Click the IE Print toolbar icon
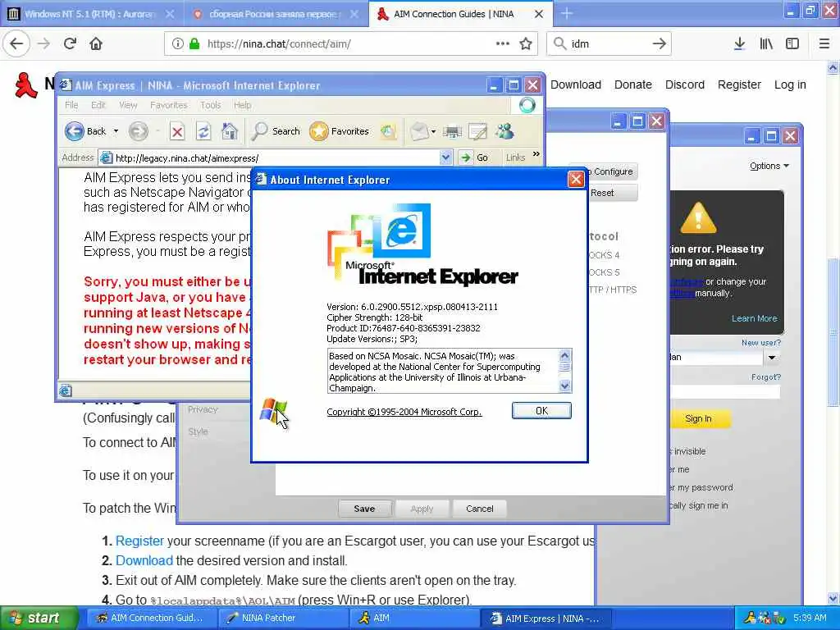Screen dimensions: 840x630 (x=452, y=131)
